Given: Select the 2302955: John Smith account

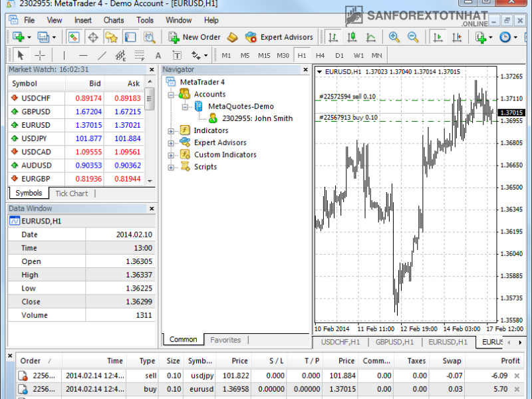Looking at the screenshot, I should tap(257, 118).
